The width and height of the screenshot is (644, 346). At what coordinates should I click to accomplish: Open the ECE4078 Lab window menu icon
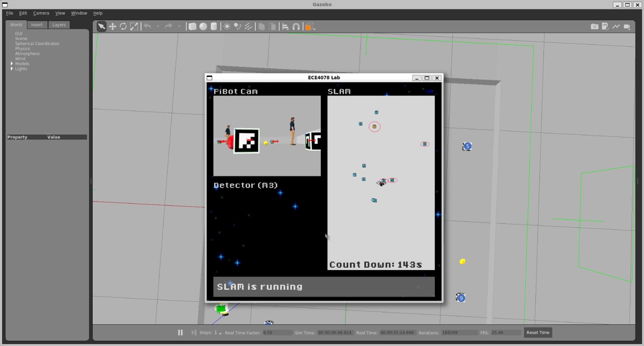(209, 78)
